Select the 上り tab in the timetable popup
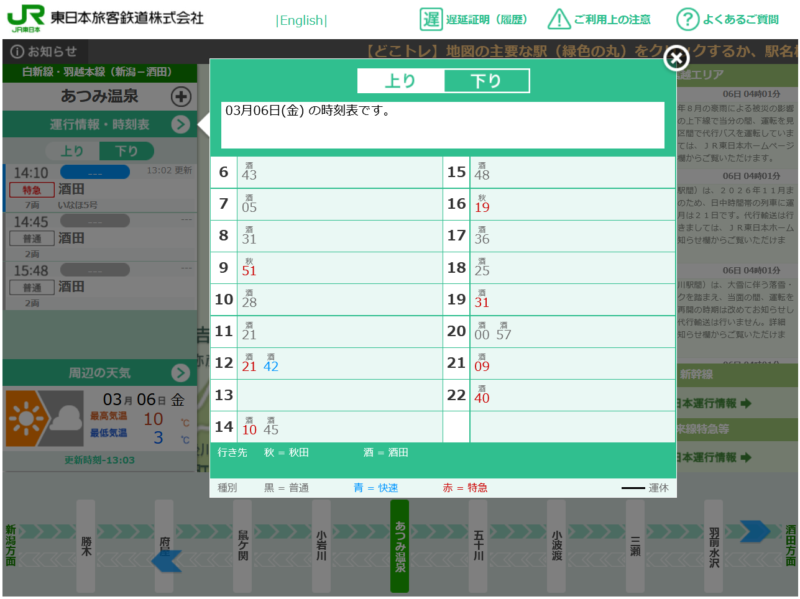 click(400, 81)
